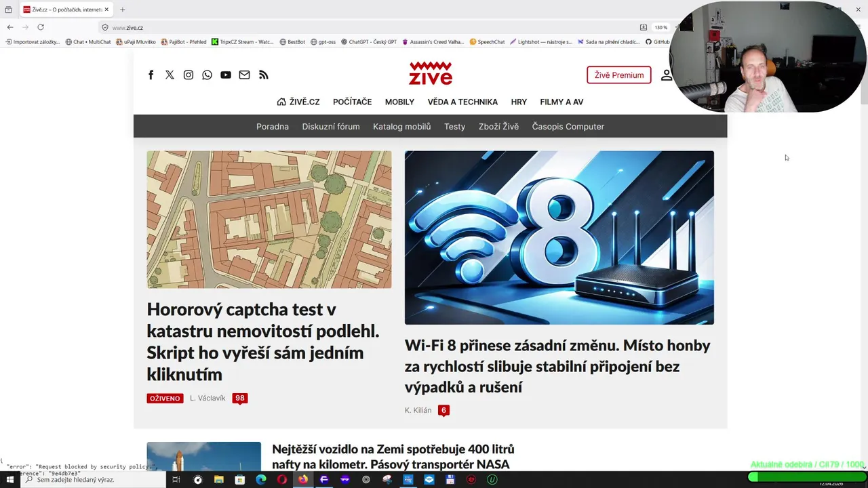868x488 pixels.
Task: Open the X (Twitter) social icon
Action: [x=170, y=75]
